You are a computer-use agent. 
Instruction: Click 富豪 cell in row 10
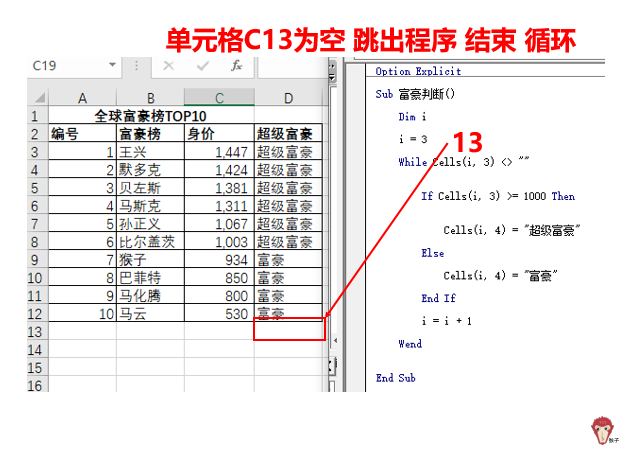point(288,278)
